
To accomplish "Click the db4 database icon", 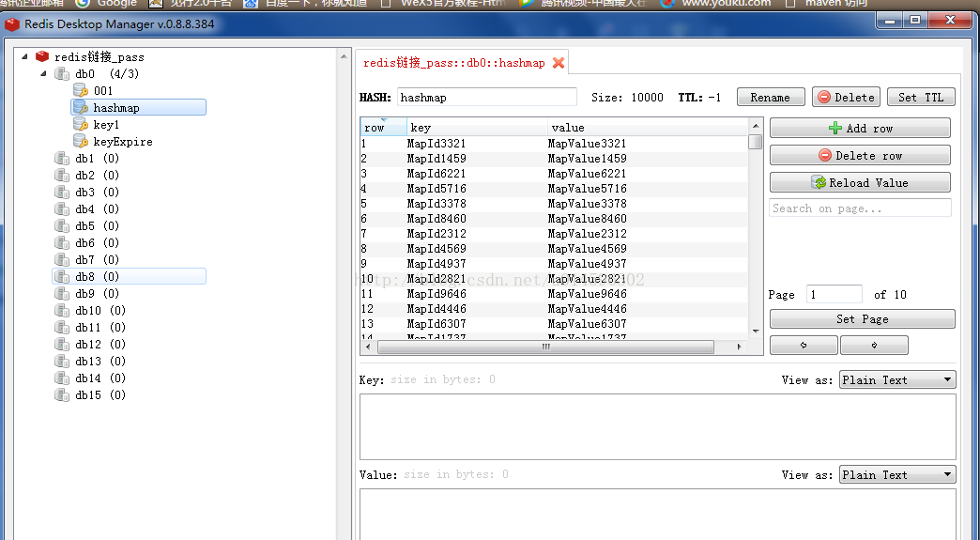I will pos(62,208).
